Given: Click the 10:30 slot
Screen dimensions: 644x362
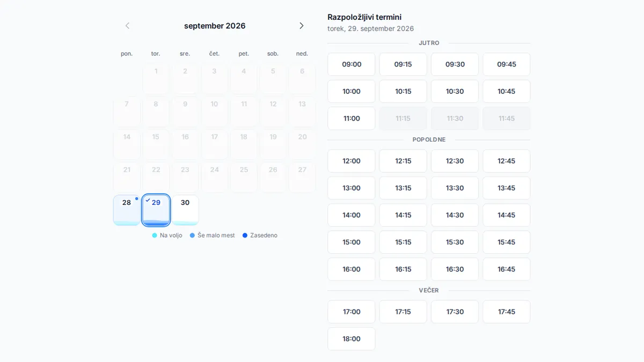Looking at the screenshot, I should (455, 91).
